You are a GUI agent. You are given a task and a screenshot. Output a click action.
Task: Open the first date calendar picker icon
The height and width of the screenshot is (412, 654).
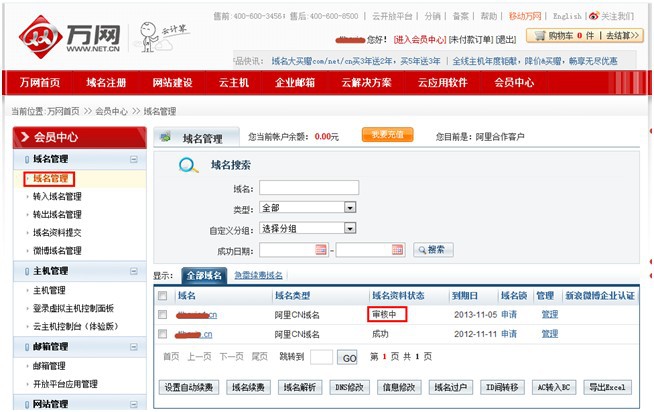click(x=321, y=250)
